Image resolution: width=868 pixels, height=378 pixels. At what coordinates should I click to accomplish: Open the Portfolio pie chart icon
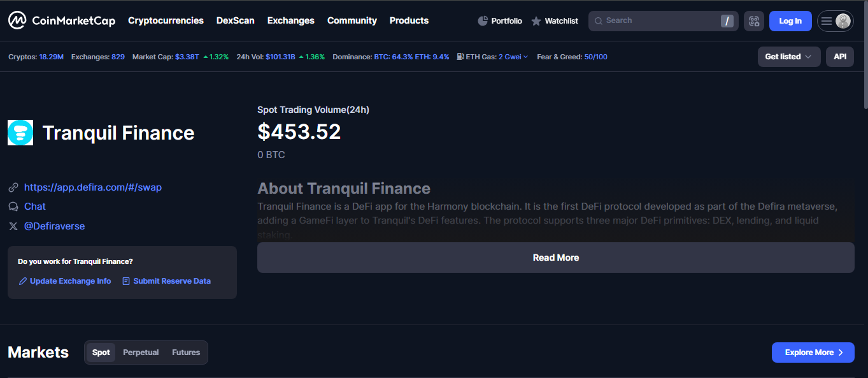[483, 21]
